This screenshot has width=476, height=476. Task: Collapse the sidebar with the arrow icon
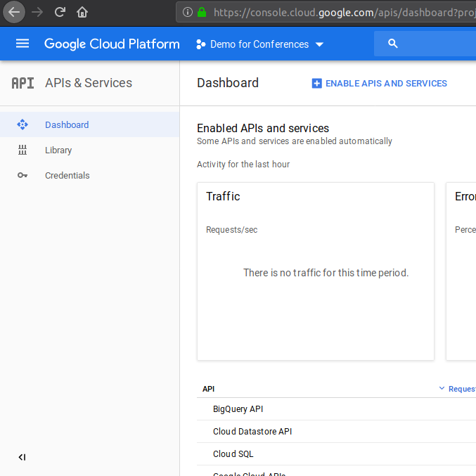[22, 457]
